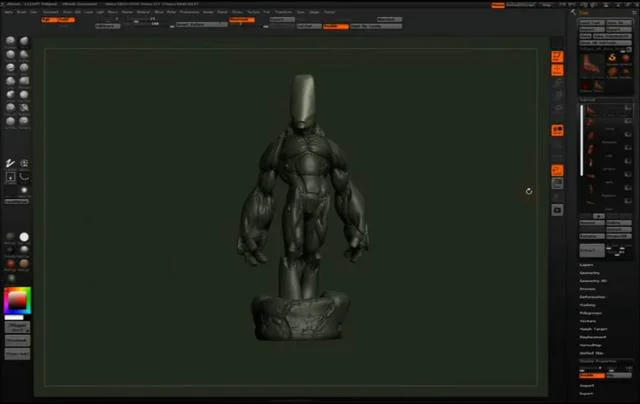Click the white color swatch under the picker
Viewport: 640px width, 404px height.
click(14, 317)
